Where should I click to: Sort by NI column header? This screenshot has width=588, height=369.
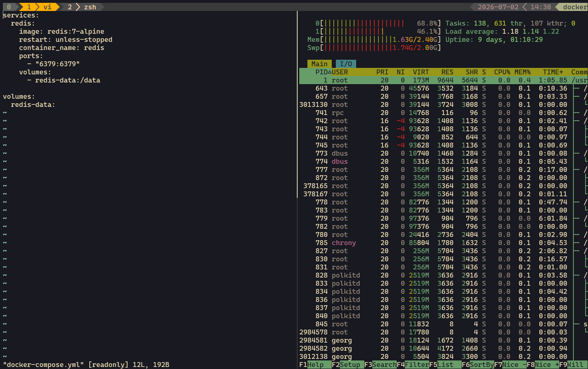(x=401, y=72)
